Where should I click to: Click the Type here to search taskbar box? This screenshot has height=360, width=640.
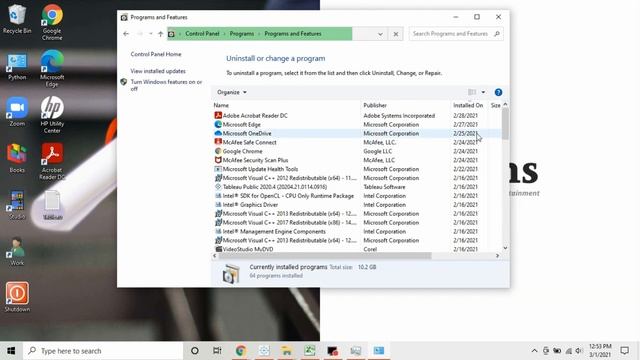pos(103,351)
